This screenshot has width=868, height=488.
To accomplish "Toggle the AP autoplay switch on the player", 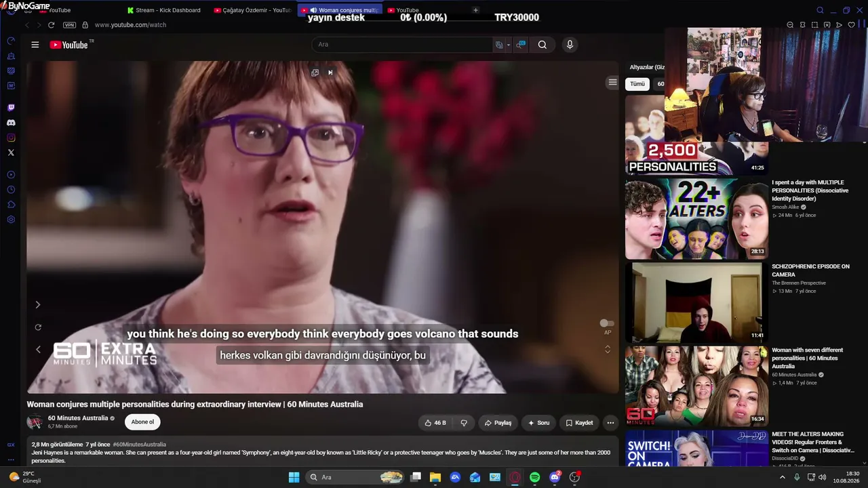I will point(607,323).
